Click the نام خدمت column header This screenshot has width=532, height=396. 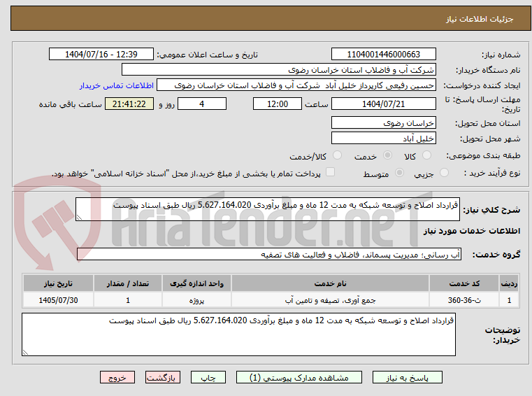click(x=330, y=283)
